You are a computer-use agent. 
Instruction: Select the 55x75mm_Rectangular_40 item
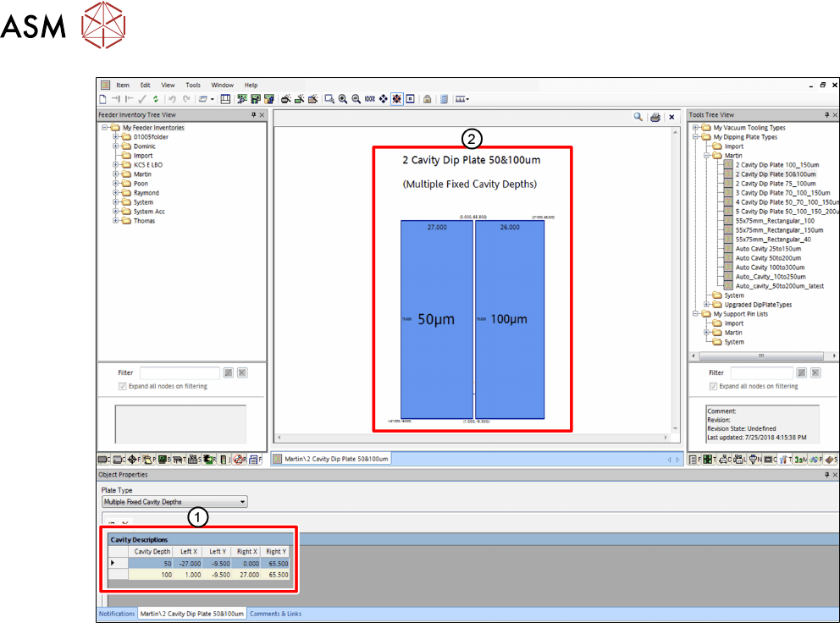pyautogui.click(x=773, y=240)
